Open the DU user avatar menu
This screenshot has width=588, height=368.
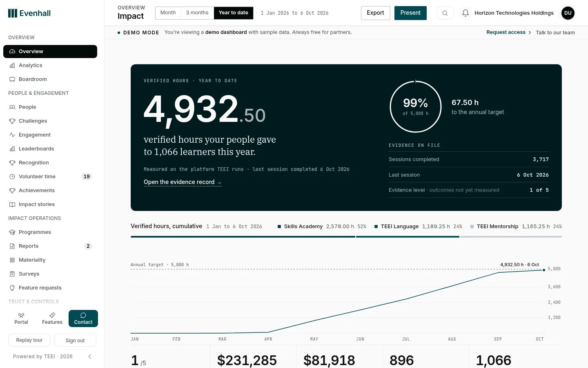(568, 13)
